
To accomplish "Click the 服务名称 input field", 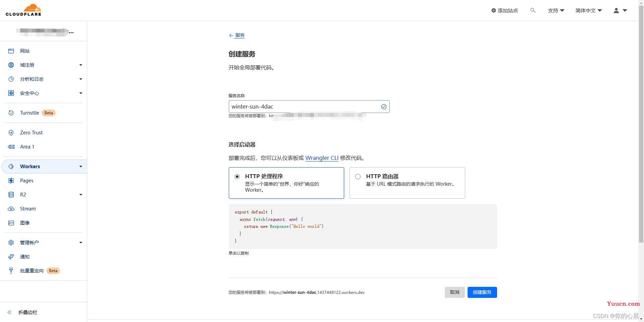I will click(309, 107).
